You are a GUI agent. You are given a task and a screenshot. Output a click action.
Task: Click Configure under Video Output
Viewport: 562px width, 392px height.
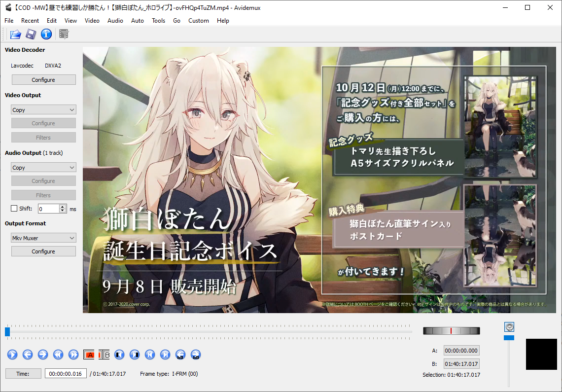(43, 123)
